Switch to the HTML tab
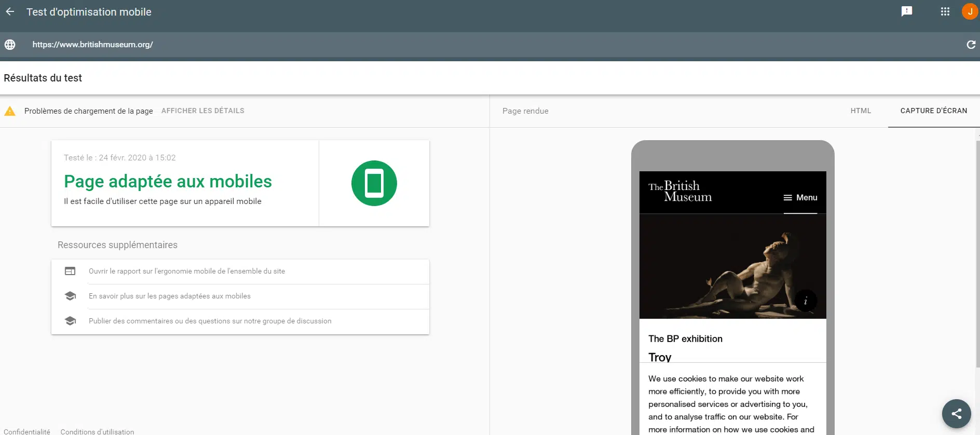The width and height of the screenshot is (980, 435). [860, 111]
